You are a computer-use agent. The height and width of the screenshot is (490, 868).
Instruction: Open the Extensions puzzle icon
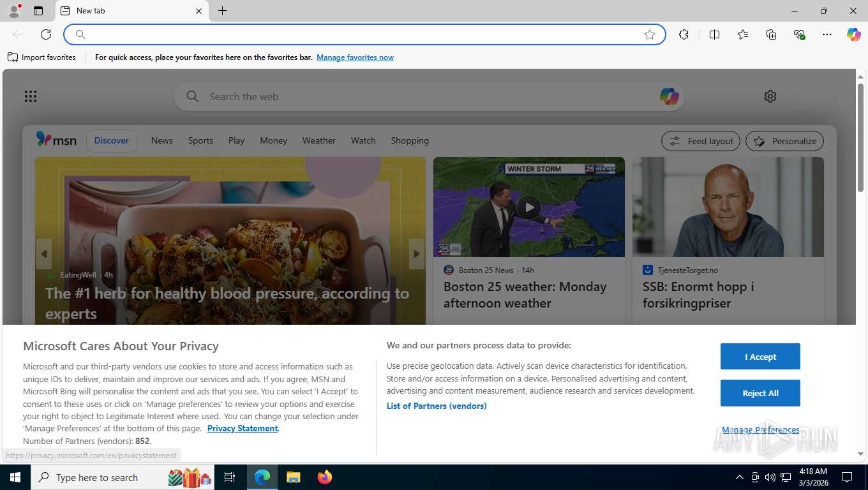[684, 34]
